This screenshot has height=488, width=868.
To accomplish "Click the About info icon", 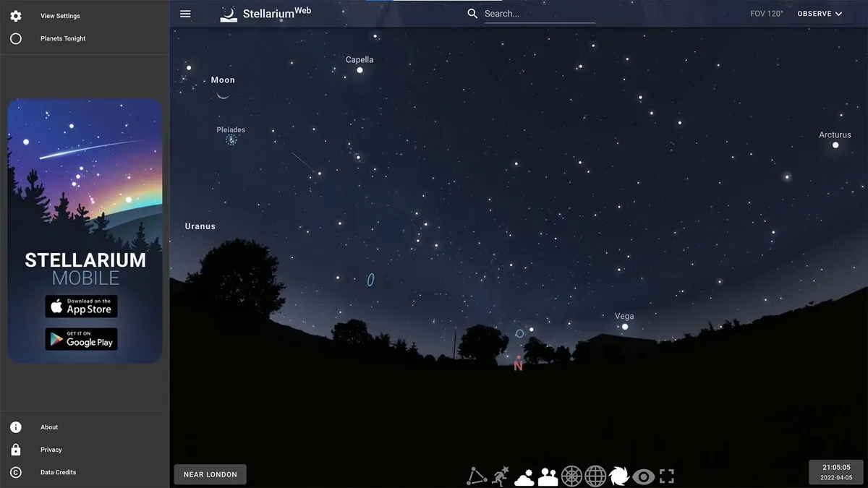I will click(16, 427).
